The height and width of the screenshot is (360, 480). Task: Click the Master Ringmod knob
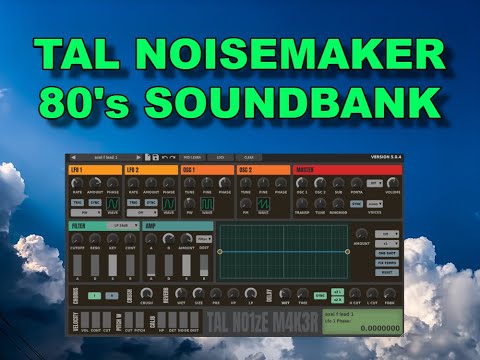(x=338, y=203)
